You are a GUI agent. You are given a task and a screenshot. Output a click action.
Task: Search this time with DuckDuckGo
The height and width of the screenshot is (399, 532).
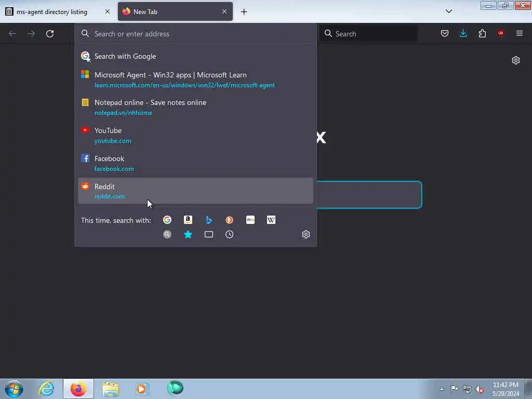[x=229, y=220]
